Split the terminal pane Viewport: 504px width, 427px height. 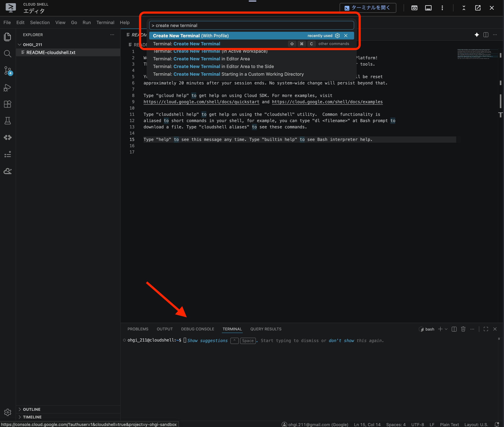[454, 329]
